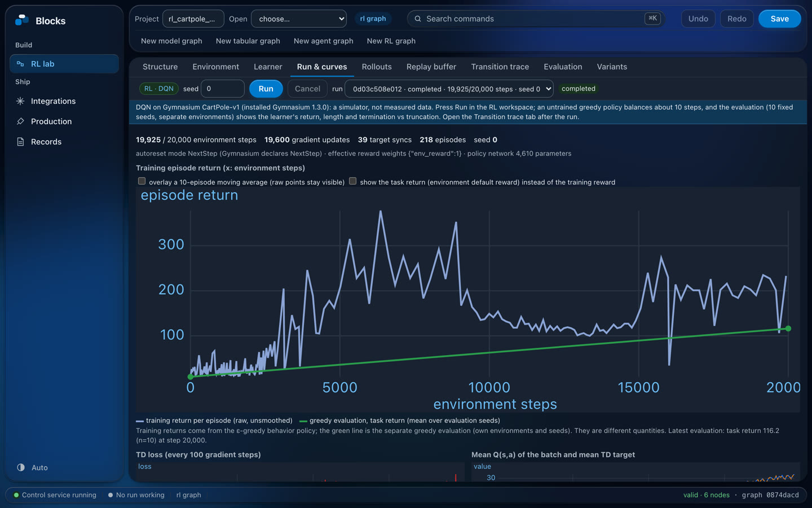Screen dimensions: 812x508
Task: Go to the Evaluation tab
Action: [563, 67]
